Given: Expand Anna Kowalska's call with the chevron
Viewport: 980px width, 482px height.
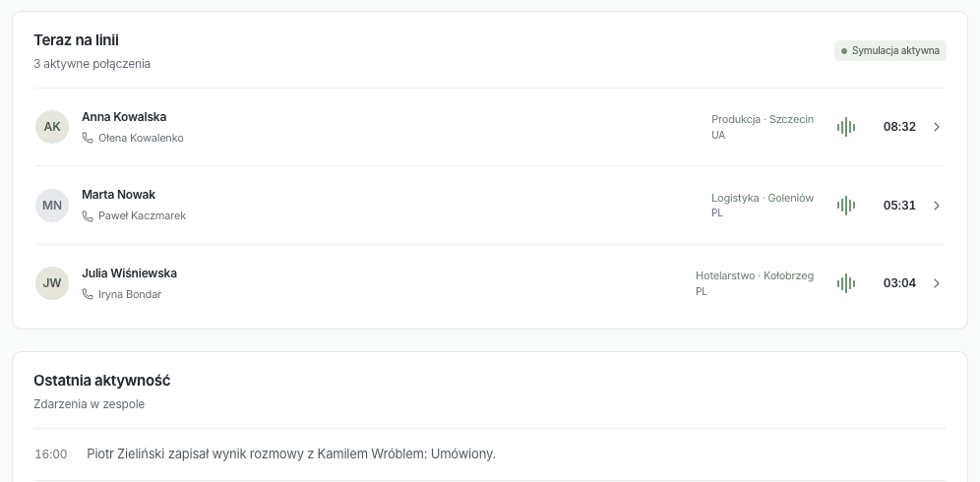Looking at the screenshot, I should tap(937, 127).
